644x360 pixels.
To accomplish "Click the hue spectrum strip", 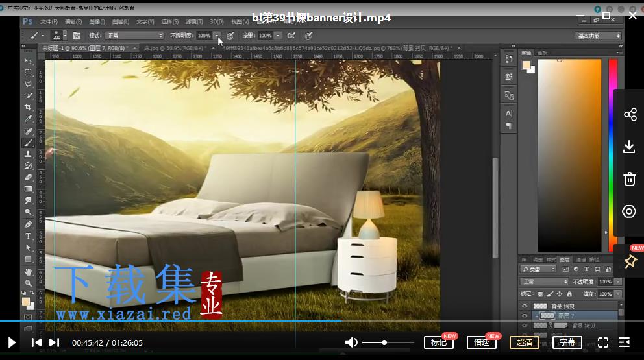I will 612,155.
